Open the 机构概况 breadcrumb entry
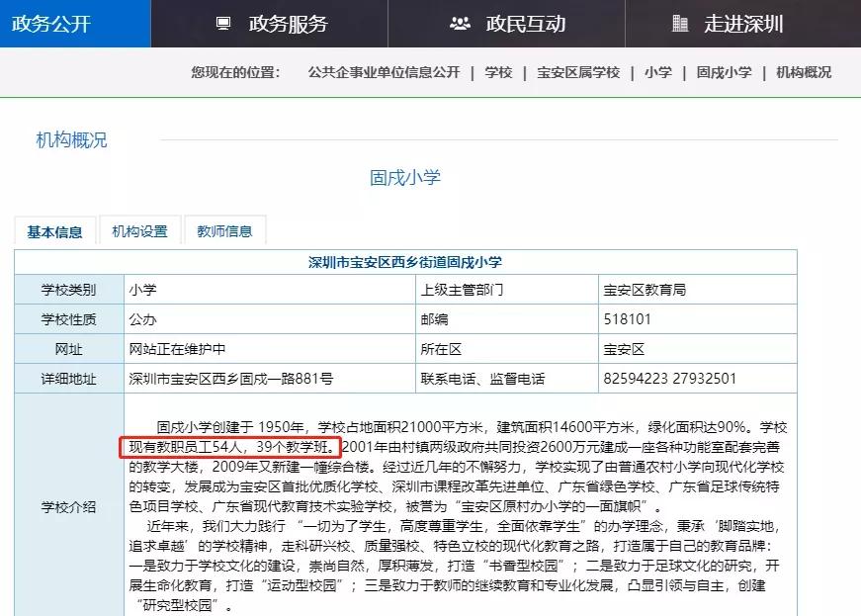This screenshot has height=616, width=861. pyautogui.click(x=804, y=72)
